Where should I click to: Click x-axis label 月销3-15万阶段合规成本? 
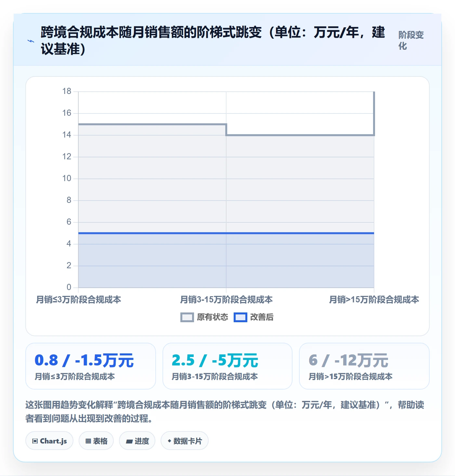[226, 300]
